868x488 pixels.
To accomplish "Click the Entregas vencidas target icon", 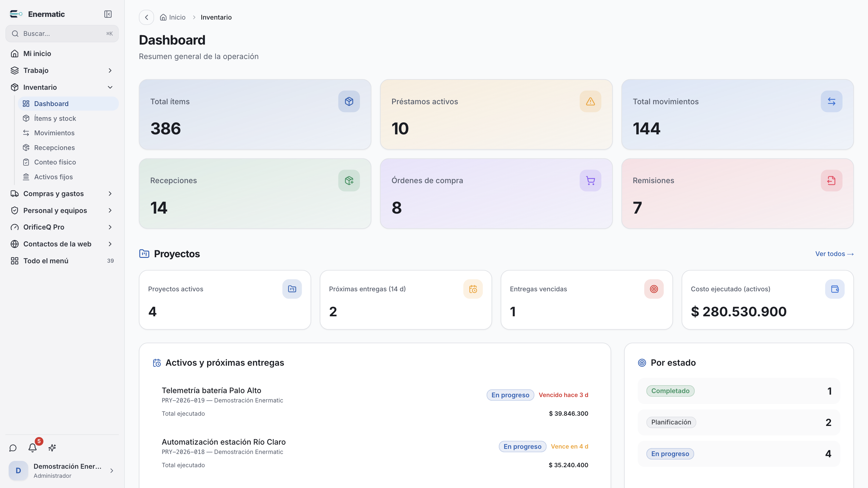I will coord(654,289).
